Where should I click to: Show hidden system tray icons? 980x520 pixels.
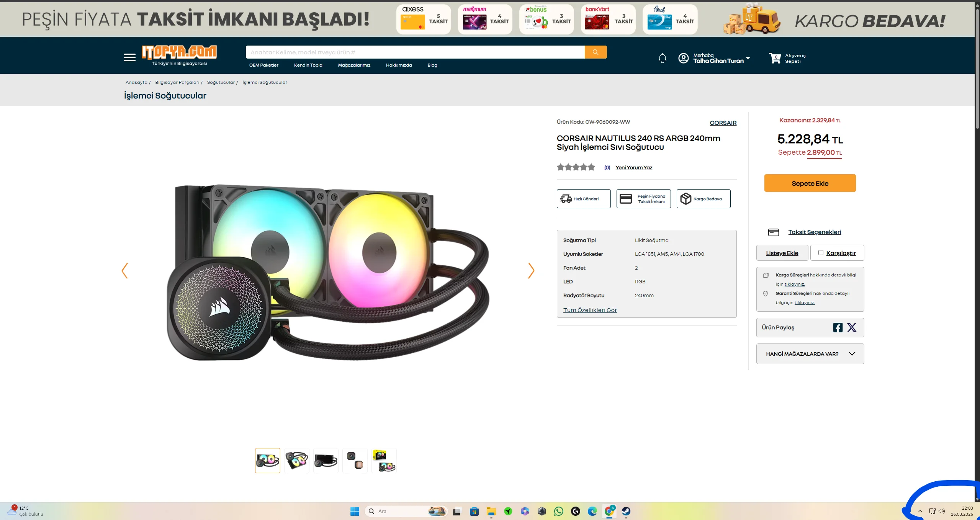(920, 511)
